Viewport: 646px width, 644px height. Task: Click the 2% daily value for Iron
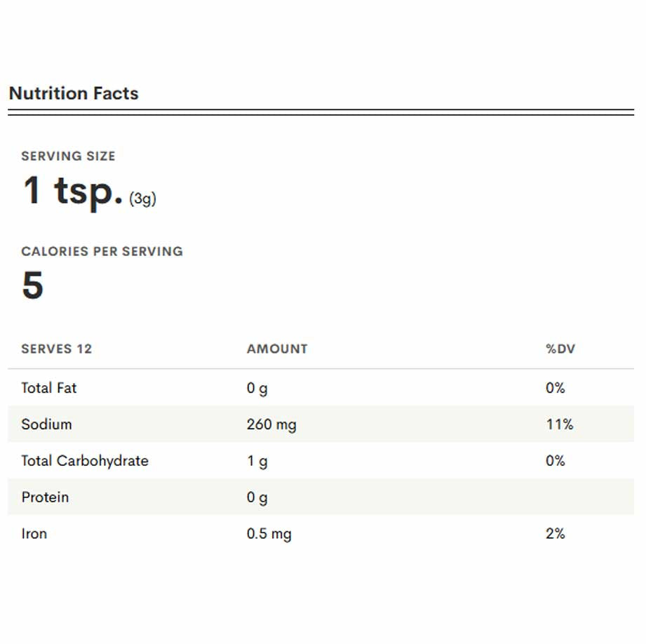coord(555,534)
